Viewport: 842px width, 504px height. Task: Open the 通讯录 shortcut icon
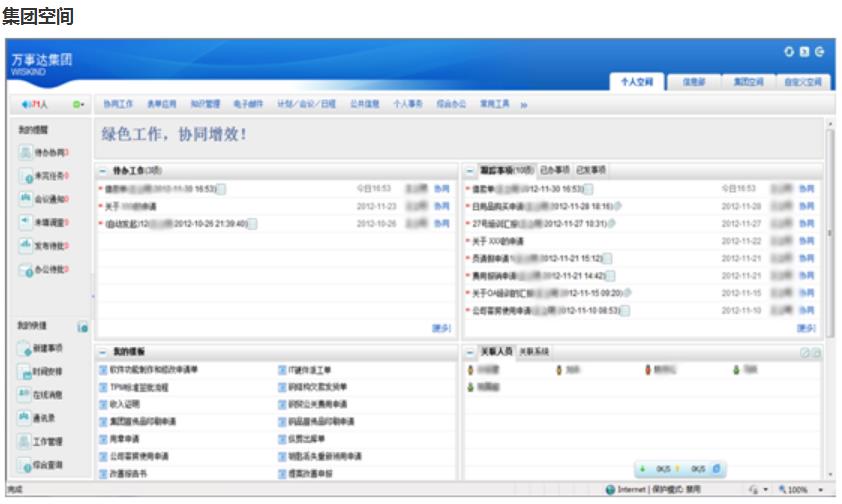point(26,418)
